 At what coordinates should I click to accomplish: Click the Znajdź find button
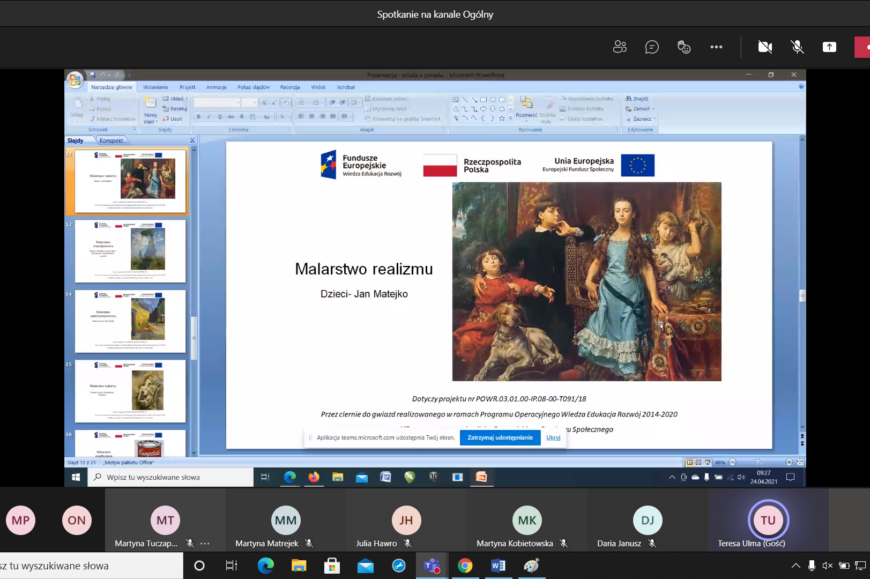(637, 99)
